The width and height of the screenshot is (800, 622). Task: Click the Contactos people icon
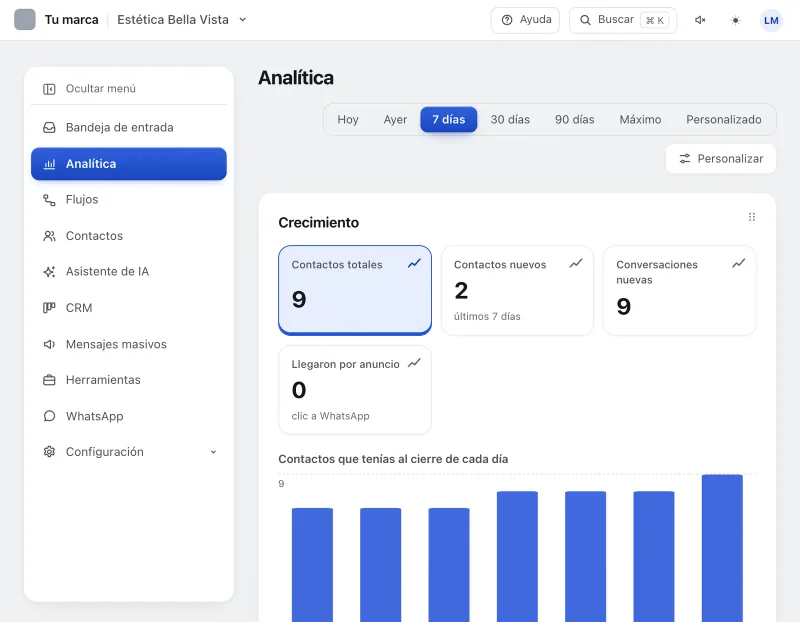[49, 236]
